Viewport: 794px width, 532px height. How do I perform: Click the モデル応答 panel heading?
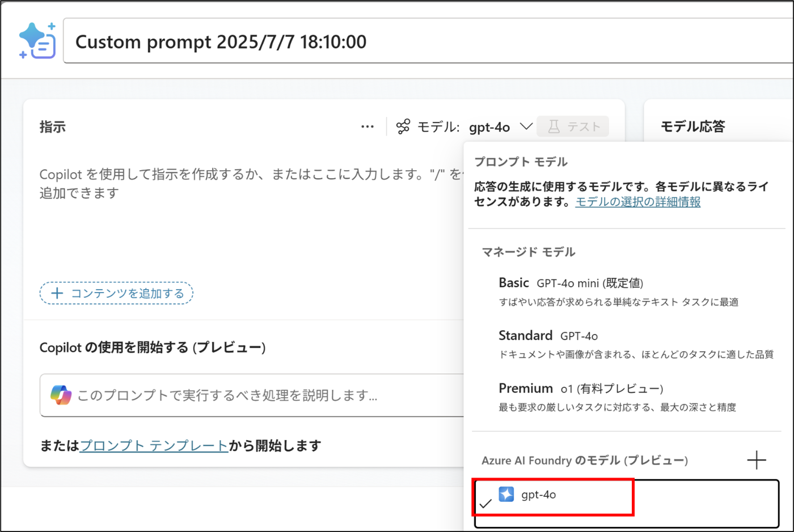tap(693, 126)
